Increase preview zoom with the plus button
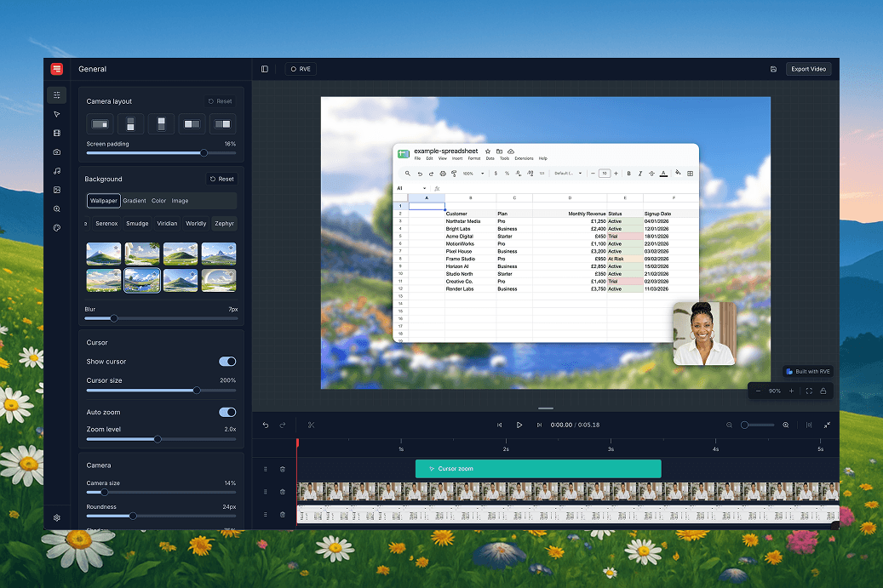 (x=791, y=391)
